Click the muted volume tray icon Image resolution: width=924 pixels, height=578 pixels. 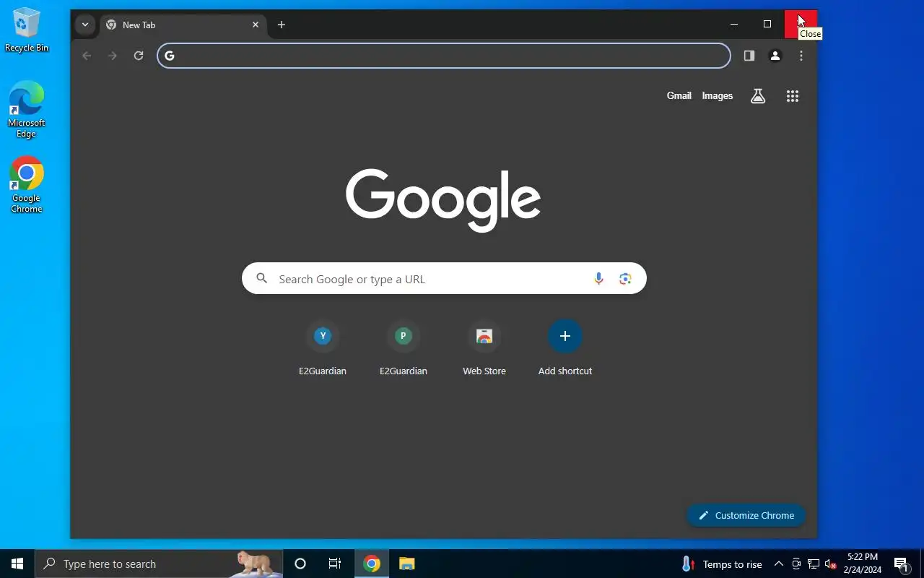831,564
